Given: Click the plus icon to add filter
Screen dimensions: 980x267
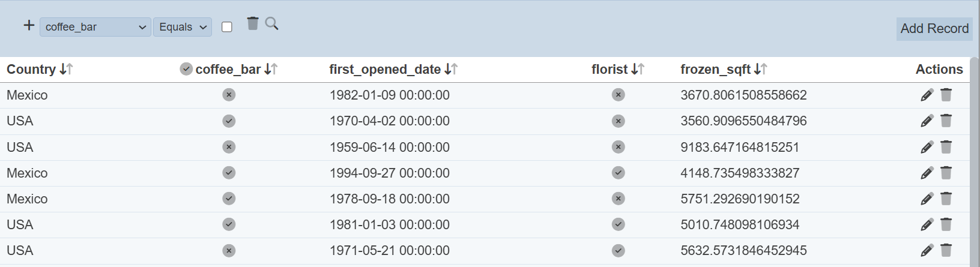Looking at the screenshot, I should (x=29, y=25).
